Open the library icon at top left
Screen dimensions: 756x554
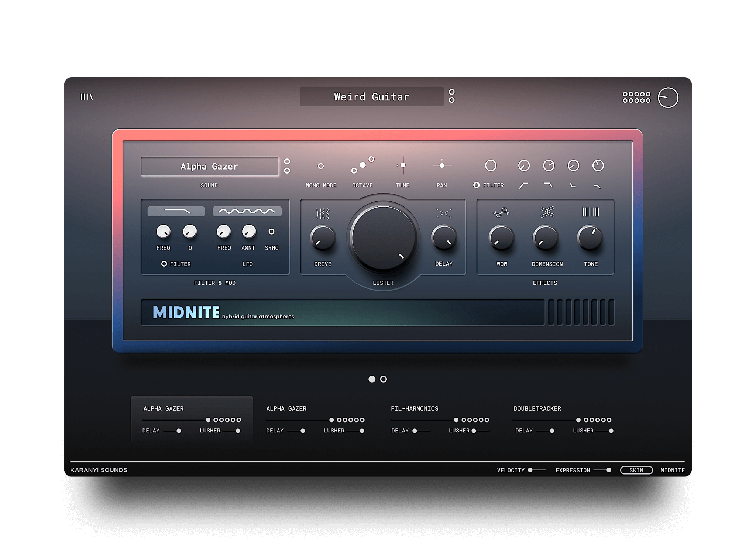(87, 97)
